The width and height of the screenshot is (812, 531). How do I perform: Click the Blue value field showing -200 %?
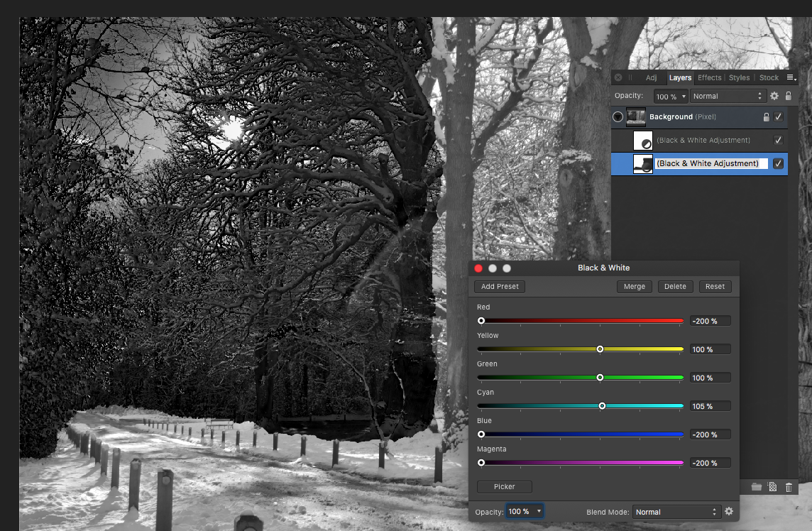(710, 434)
